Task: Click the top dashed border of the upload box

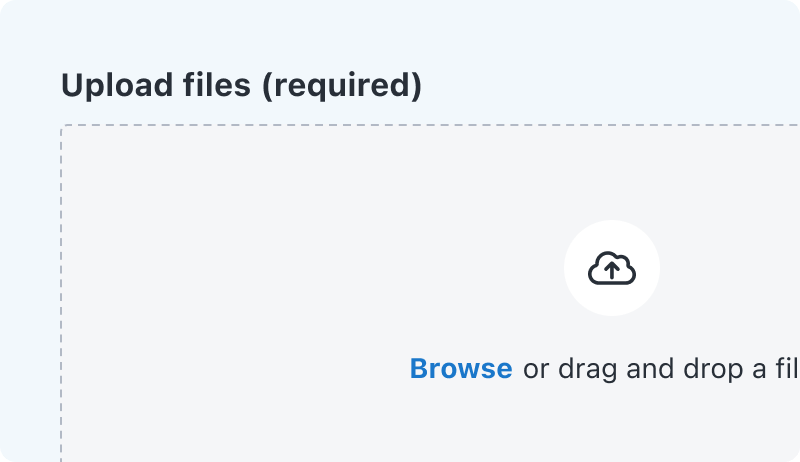Action: click(x=400, y=126)
